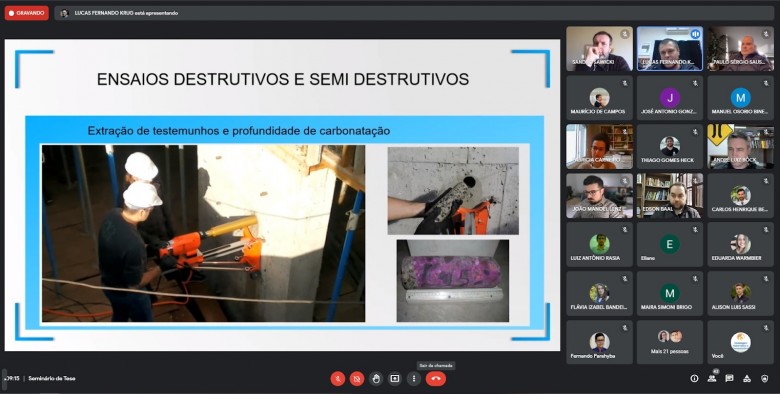780x394 pixels.
Task: Open meeting details info icon
Action: point(694,379)
